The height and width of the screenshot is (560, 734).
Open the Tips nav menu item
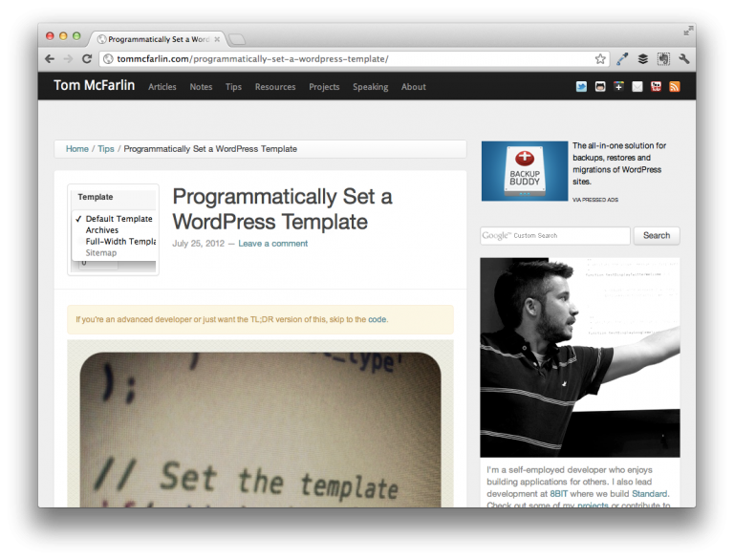233,87
